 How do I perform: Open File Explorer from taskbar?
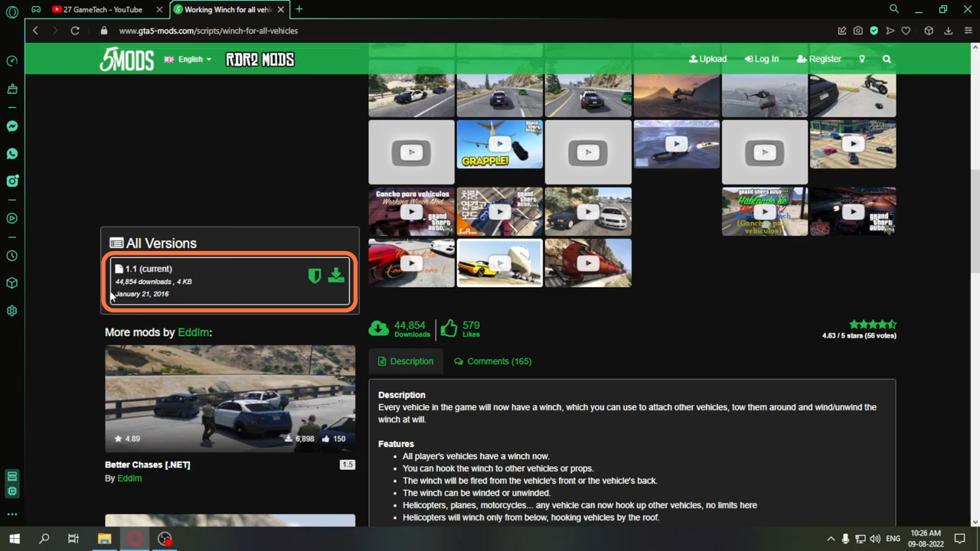click(x=104, y=539)
